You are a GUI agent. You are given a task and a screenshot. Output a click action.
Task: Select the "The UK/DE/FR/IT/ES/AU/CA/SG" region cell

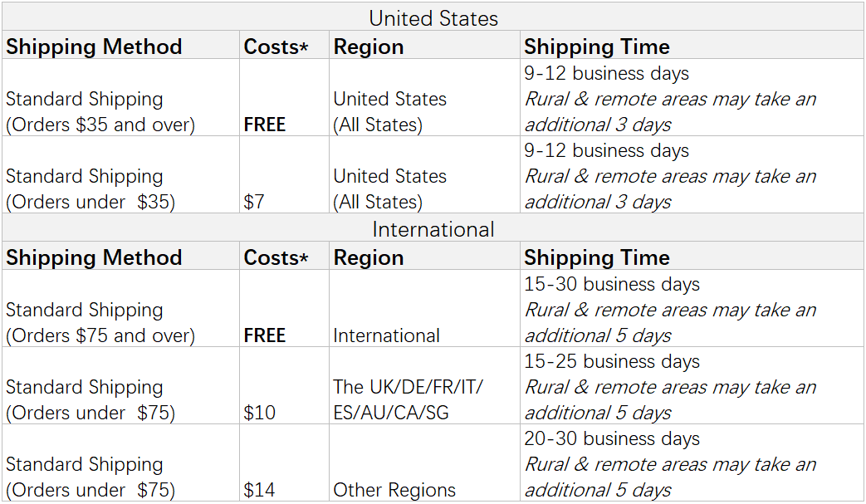[408, 399]
